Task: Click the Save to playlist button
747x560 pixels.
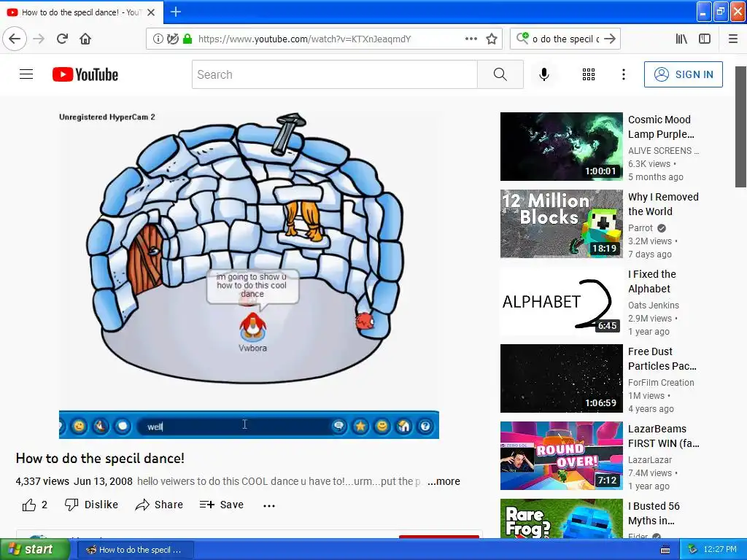Action: [222, 505]
